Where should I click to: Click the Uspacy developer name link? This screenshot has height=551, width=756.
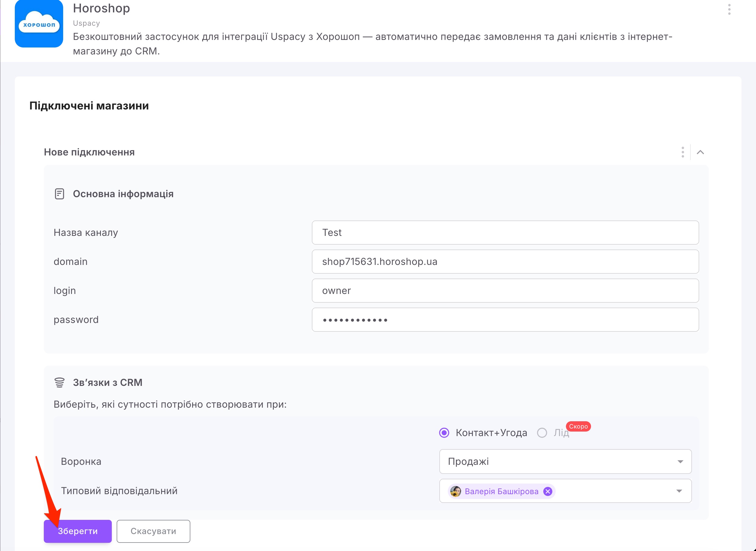86,23
